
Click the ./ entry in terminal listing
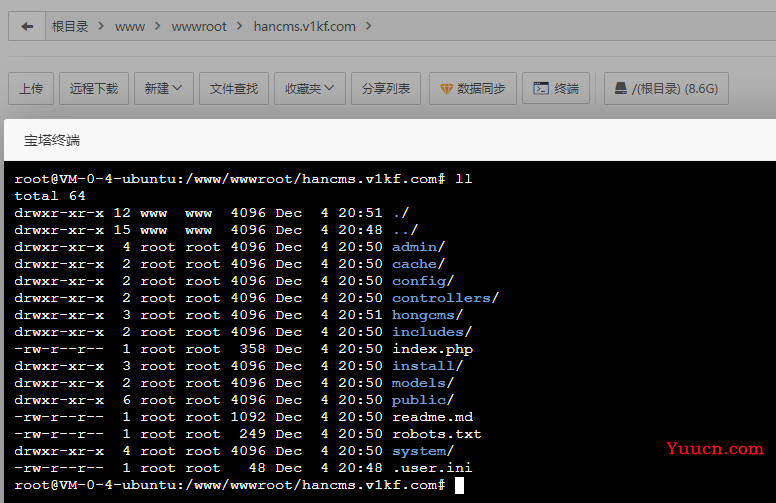coord(401,213)
